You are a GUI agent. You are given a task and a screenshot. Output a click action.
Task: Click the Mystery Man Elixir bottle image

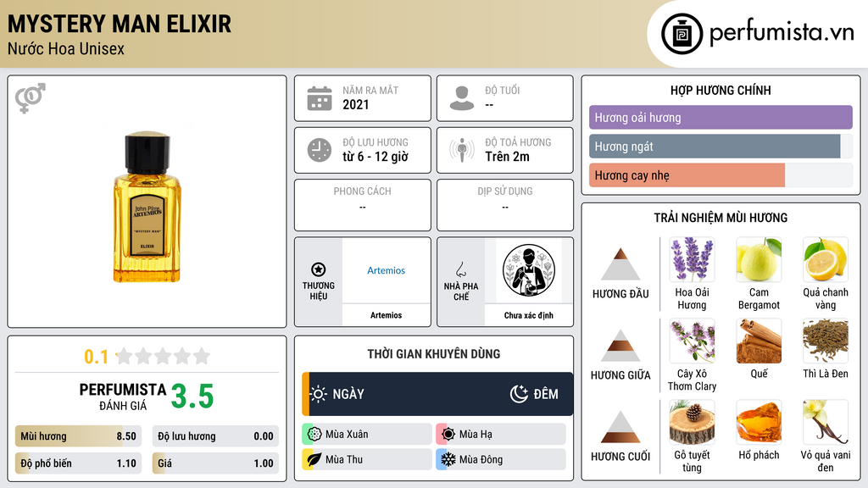coord(147,207)
